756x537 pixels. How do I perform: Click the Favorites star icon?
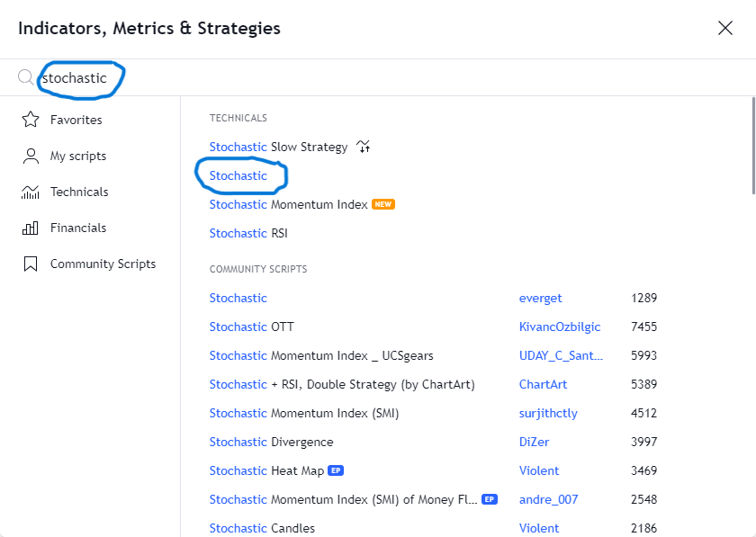[31, 120]
